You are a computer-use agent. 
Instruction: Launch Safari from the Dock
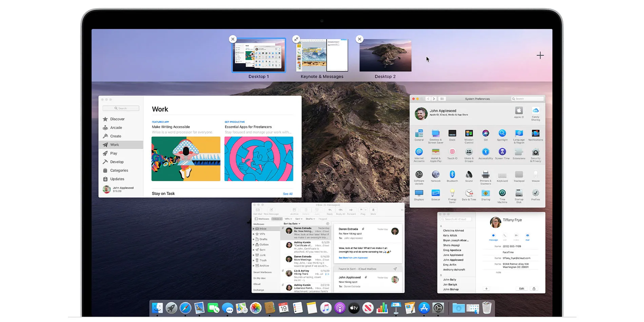pos(185,308)
